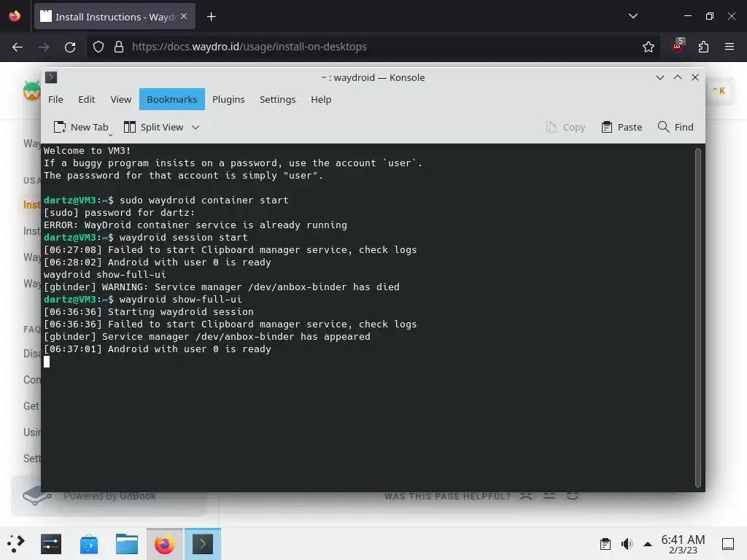Close the Konsole window
Viewport: 747px width, 560px height.
click(695, 77)
